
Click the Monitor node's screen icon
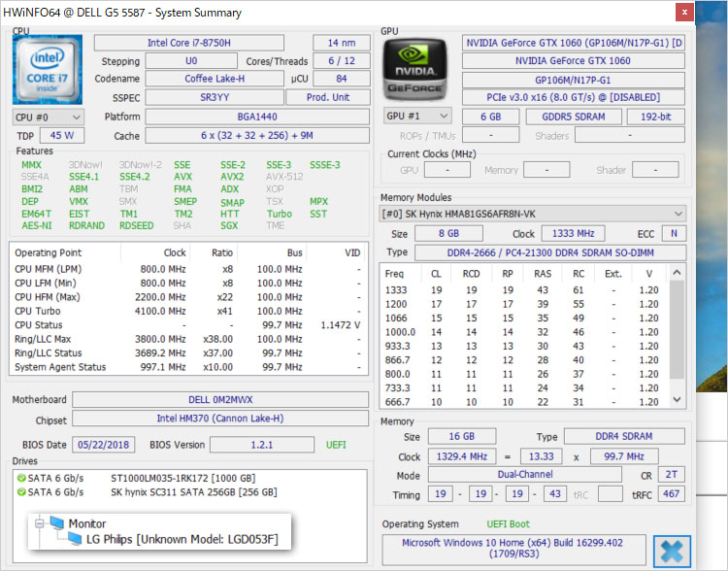tap(56, 523)
